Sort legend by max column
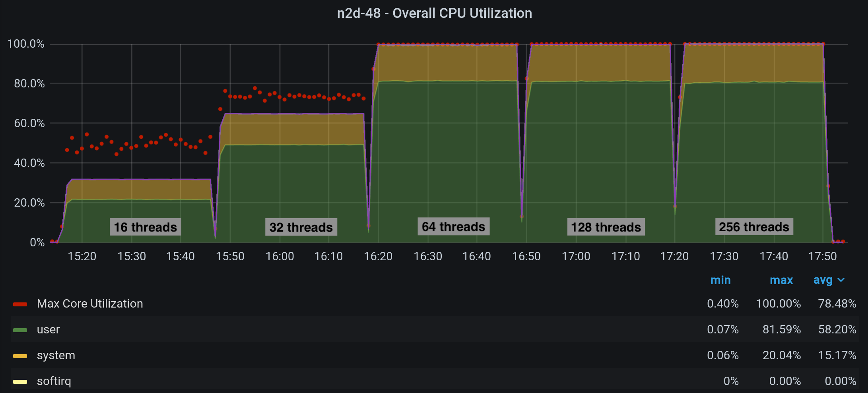The width and height of the screenshot is (868, 393). (781, 280)
